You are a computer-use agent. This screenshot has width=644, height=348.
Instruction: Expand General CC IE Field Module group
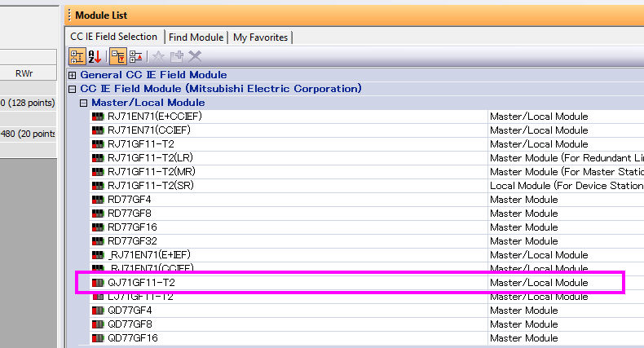coord(73,75)
